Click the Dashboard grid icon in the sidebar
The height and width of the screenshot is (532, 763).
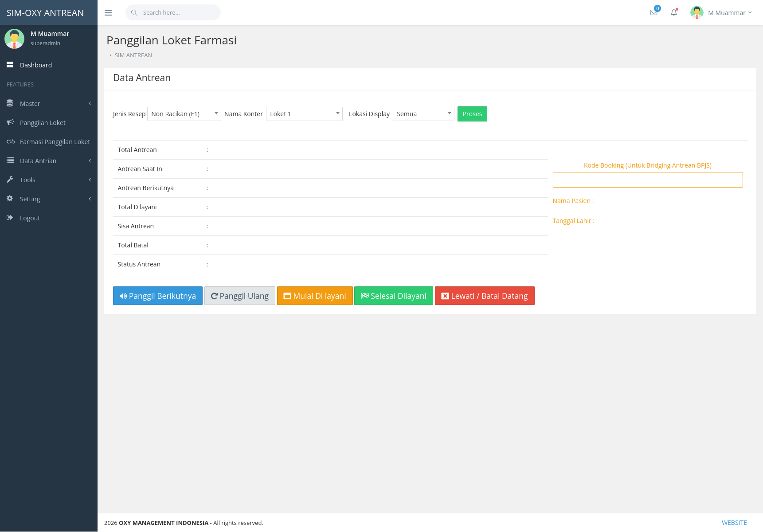(x=10, y=65)
